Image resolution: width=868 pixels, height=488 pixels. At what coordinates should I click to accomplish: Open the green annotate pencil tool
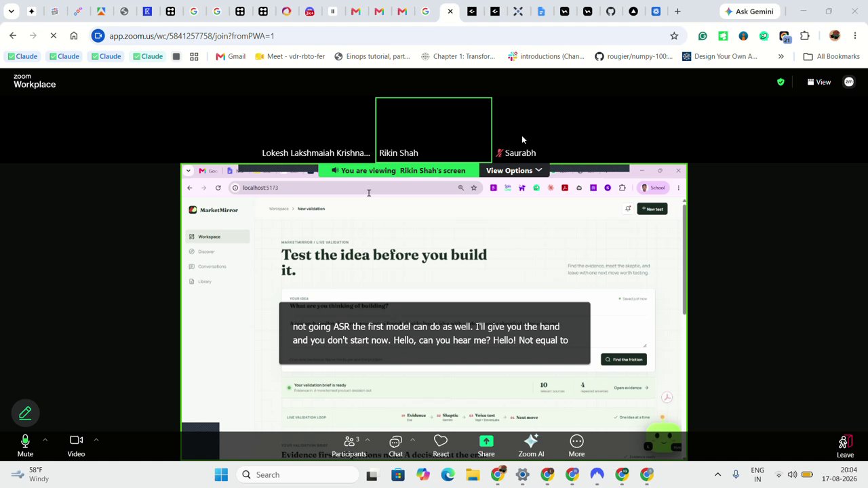(25, 413)
